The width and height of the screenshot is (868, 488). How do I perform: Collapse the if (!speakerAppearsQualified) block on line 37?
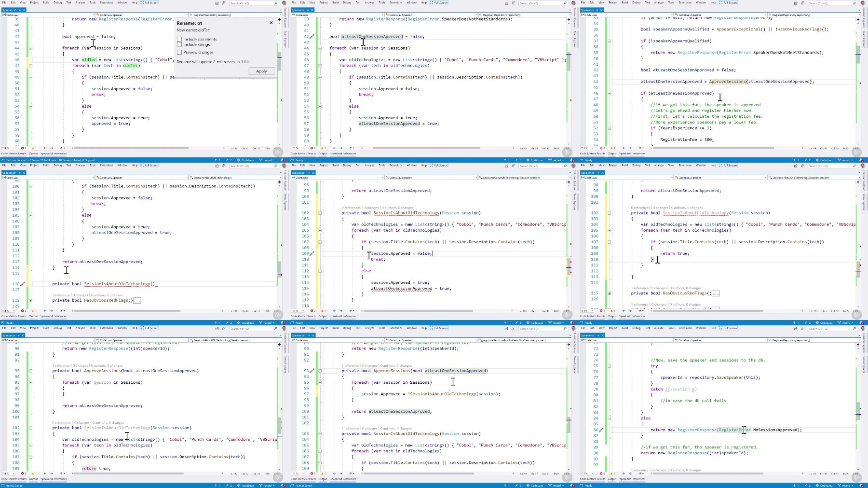(x=609, y=41)
